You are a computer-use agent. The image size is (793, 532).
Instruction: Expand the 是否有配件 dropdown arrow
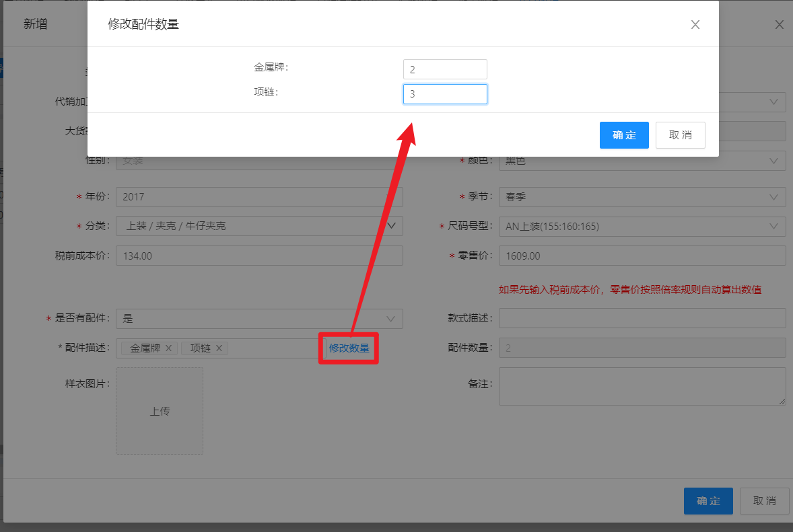click(x=390, y=319)
